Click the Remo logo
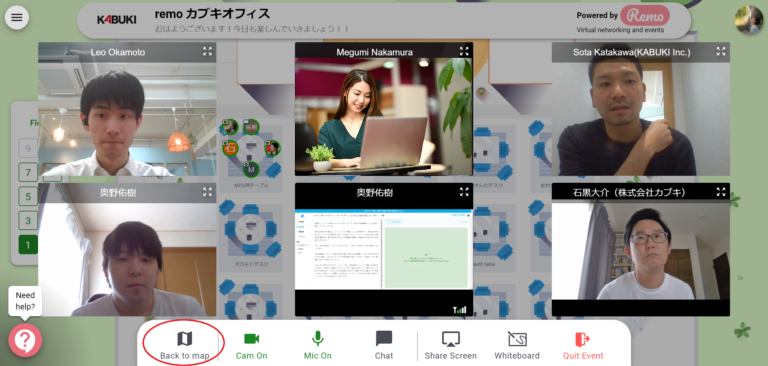 [645, 16]
